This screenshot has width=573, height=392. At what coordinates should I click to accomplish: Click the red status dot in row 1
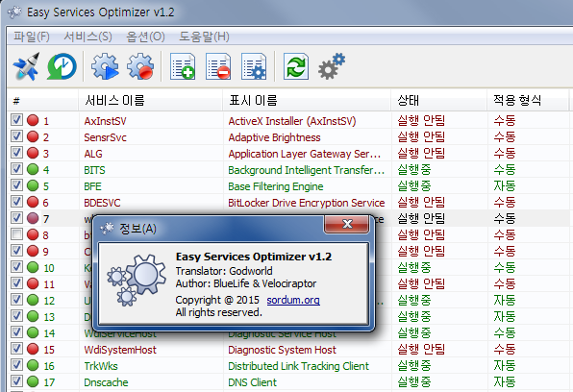click(33, 120)
